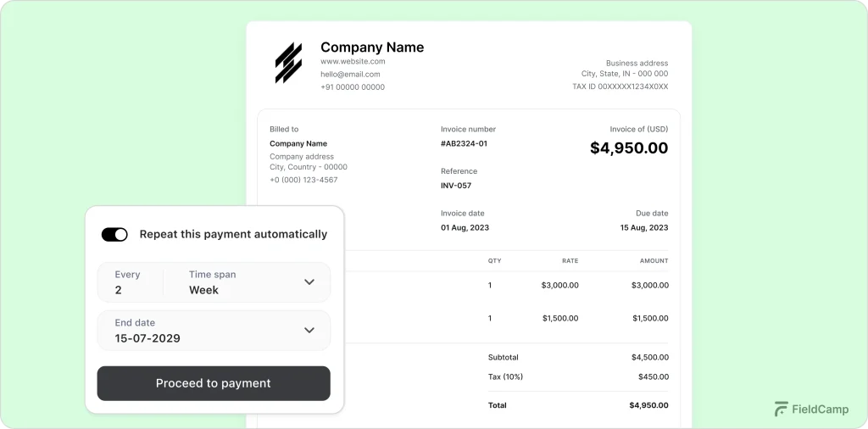Toggle Repeat this payment automatically switch
Image resolution: width=868 pixels, height=429 pixels.
(114, 234)
